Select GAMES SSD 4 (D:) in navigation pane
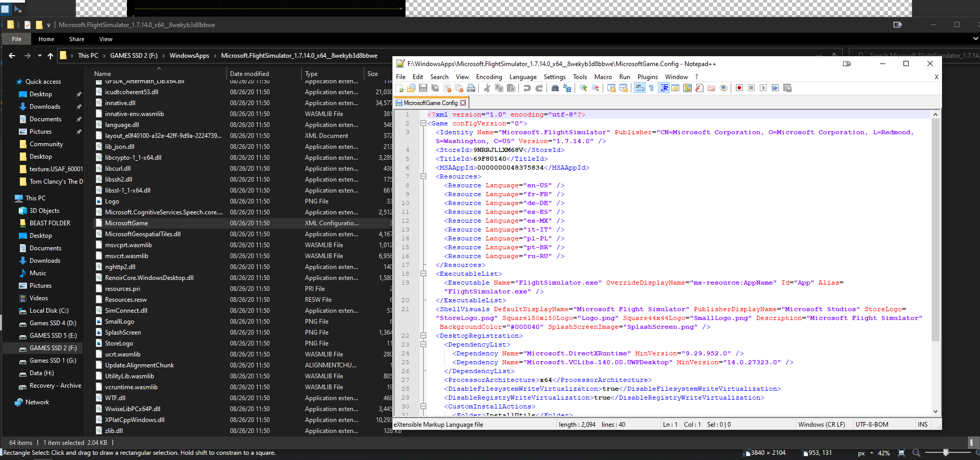This screenshot has height=460, width=980. pyautogui.click(x=53, y=323)
